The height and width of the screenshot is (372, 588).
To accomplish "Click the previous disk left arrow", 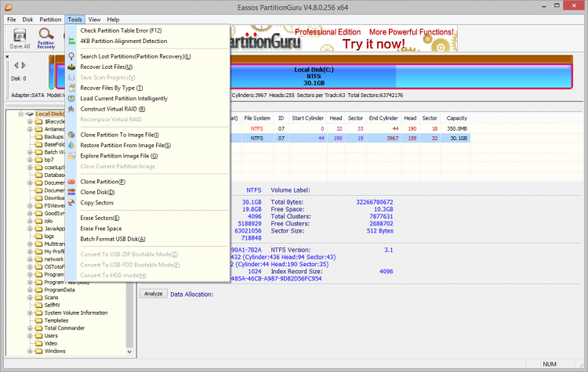I will coord(16,65).
